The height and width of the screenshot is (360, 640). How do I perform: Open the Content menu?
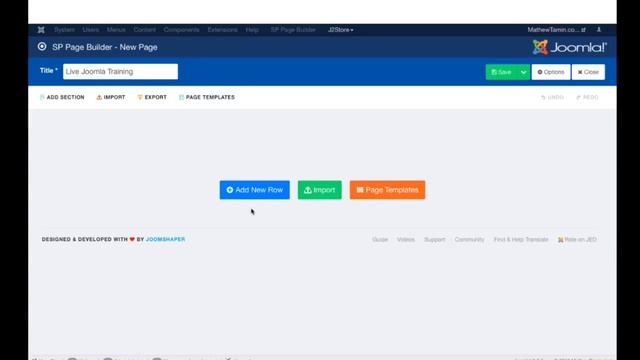(144, 30)
